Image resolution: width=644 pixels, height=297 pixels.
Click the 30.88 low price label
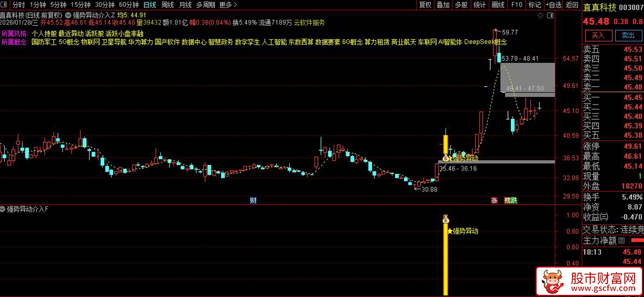(429, 189)
